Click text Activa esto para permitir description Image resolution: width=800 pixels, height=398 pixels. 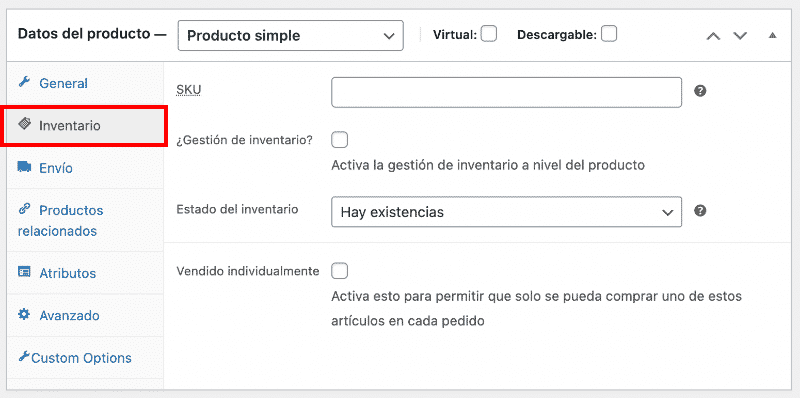coord(537,309)
